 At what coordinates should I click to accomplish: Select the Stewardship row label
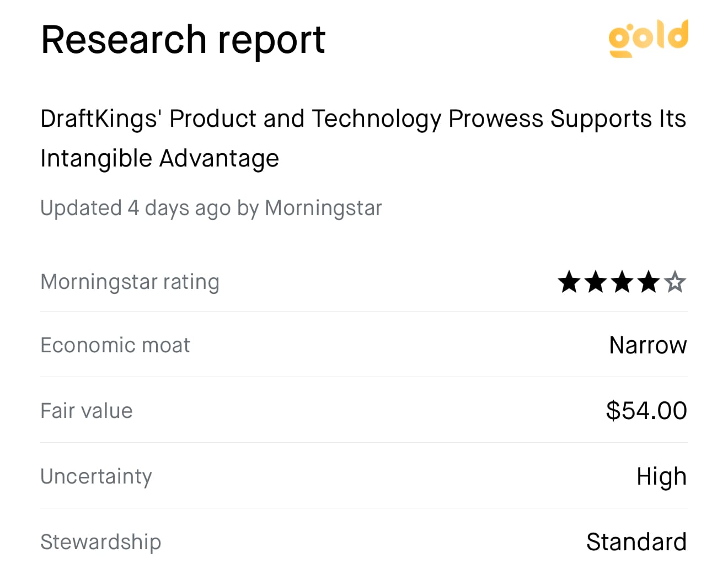(101, 542)
